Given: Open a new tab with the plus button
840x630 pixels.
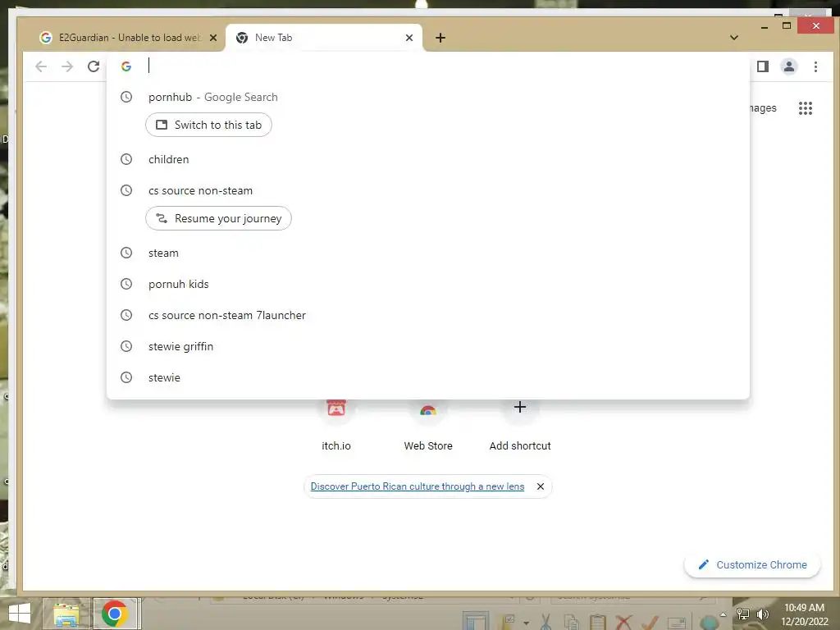Looking at the screenshot, I should tap(441, 38).
